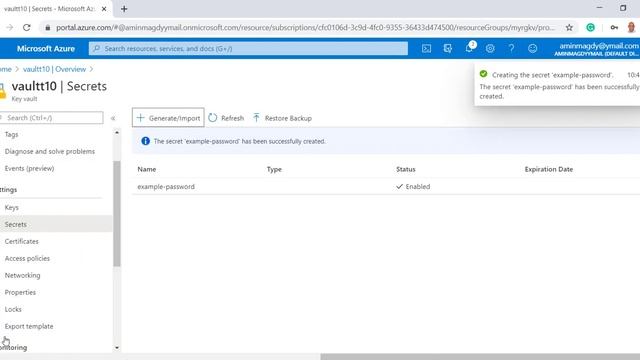This screenshot has width=640, height=360.
Task: Go forward in browser history
Action: tap(9, 27)
